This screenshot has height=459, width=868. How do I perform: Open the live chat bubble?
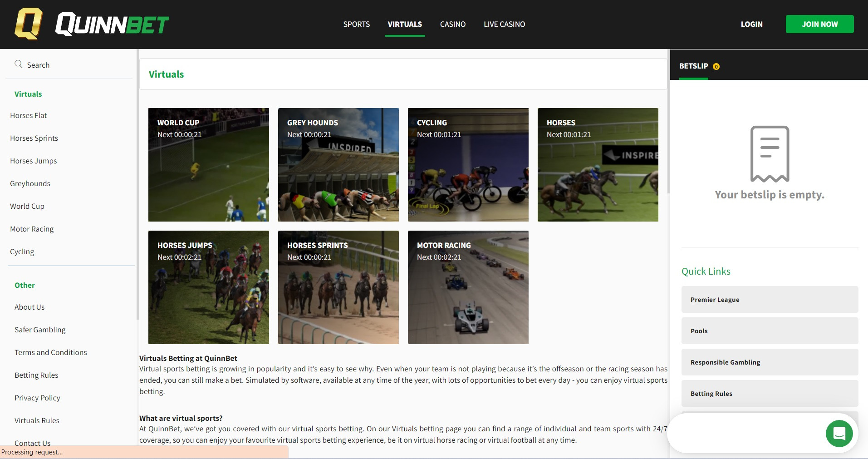coord(839,433)
